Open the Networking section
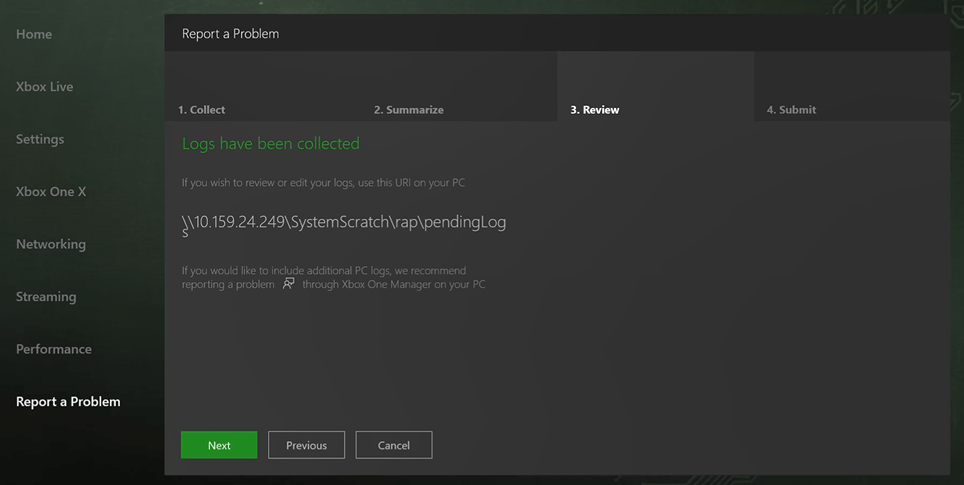Screen dimensions: 964x485 point(51,245)
